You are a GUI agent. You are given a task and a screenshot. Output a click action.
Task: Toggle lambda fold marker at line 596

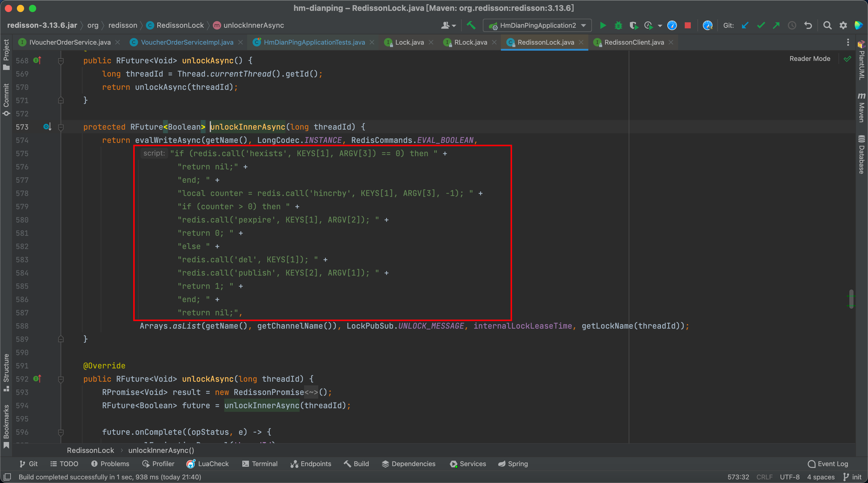coord(61,432)
